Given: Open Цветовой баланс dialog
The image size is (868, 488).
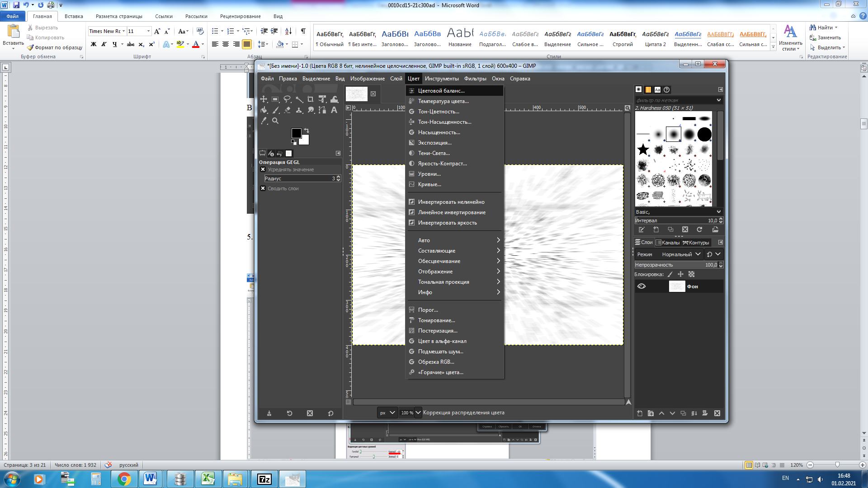Looking at the screenshot, I should click(x=441, y=90).
